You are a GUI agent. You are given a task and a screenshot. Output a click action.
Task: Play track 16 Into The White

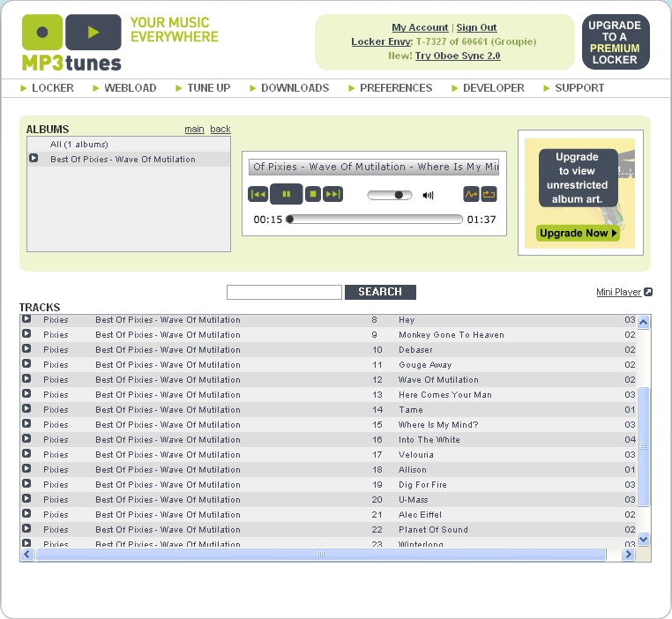(26, 438)
